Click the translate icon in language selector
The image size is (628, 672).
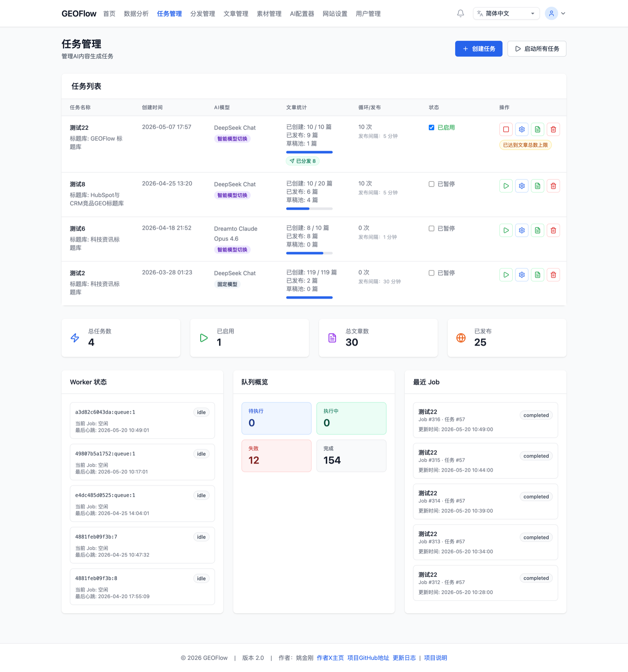480,13
